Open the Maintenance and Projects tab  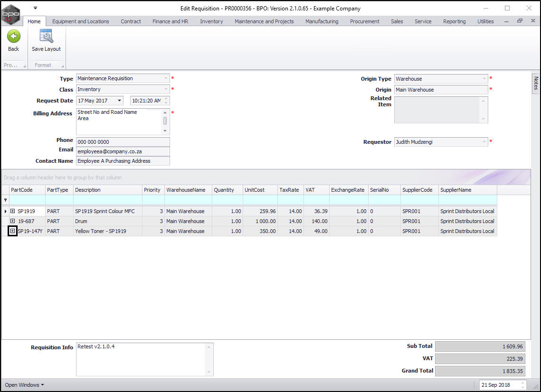point(264,21)
